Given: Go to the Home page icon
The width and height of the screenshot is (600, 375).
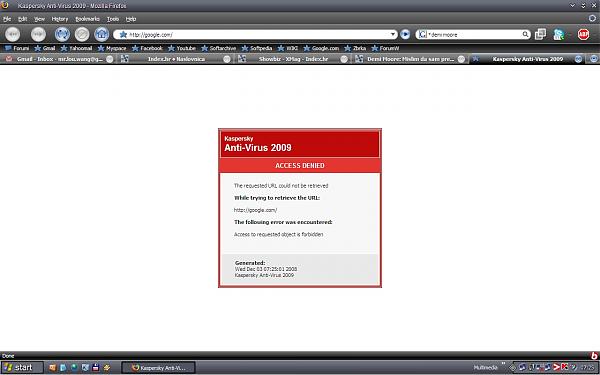Looking at the screenshot, I should click(x=101, y=34).
